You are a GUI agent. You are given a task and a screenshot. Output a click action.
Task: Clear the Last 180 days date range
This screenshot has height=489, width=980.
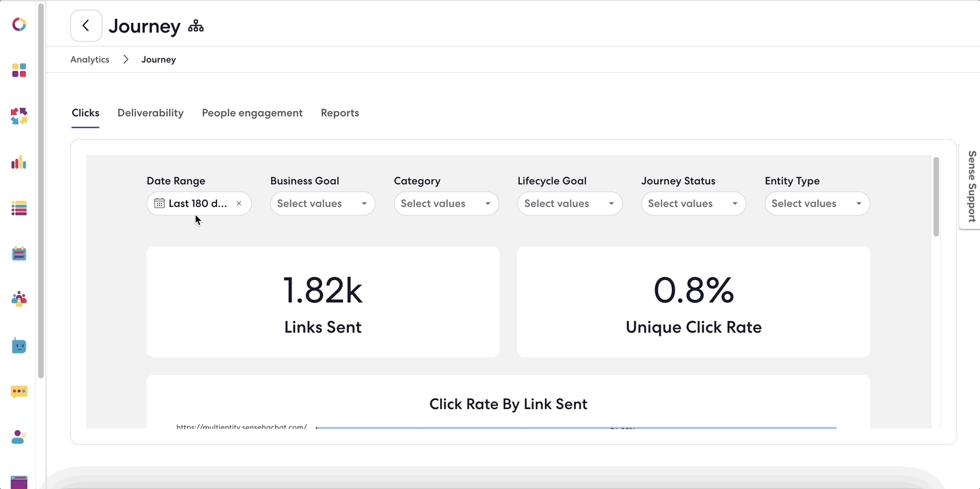239,204
